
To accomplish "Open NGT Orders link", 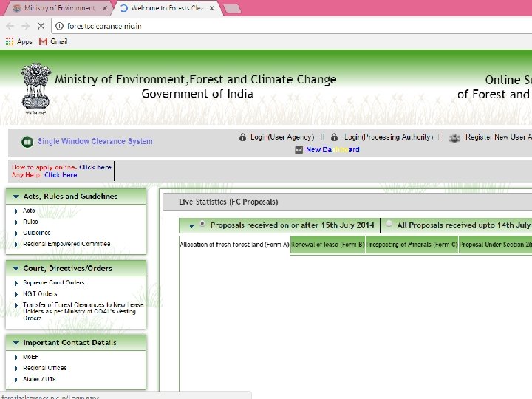I will click(x=40, y=294).
